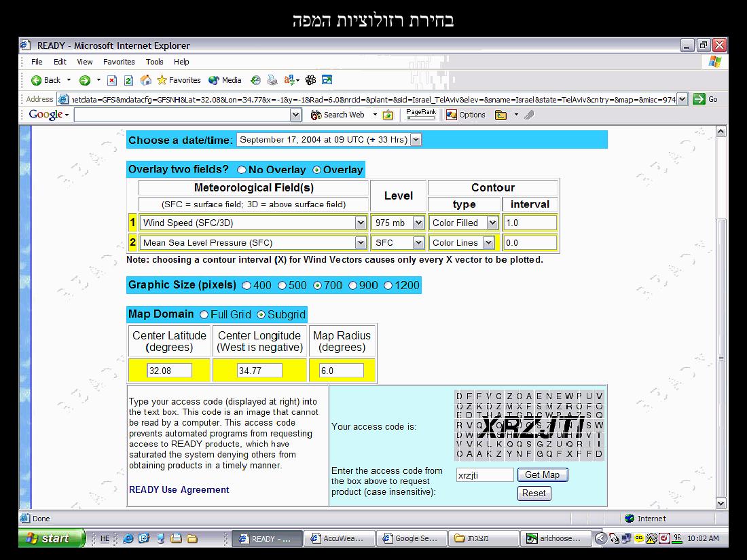The image size is (747, 560).
Task: Open browsing History icon
Action: [x=256, y=81]
